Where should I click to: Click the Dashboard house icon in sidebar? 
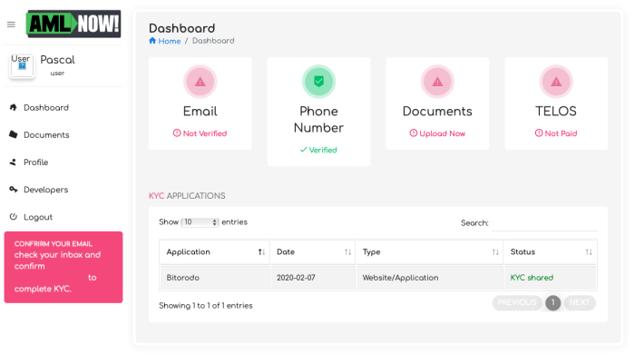click(x=13, y=107)
